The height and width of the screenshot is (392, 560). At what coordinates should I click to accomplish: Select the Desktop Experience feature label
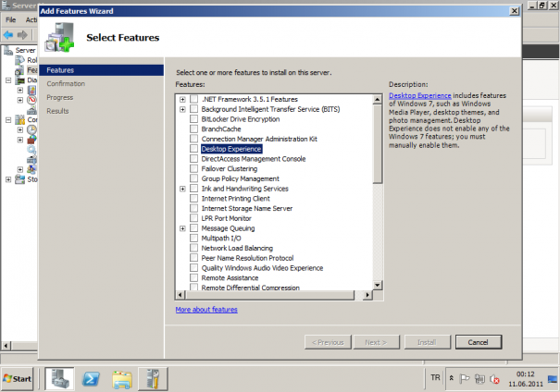(x=231, y=149)
